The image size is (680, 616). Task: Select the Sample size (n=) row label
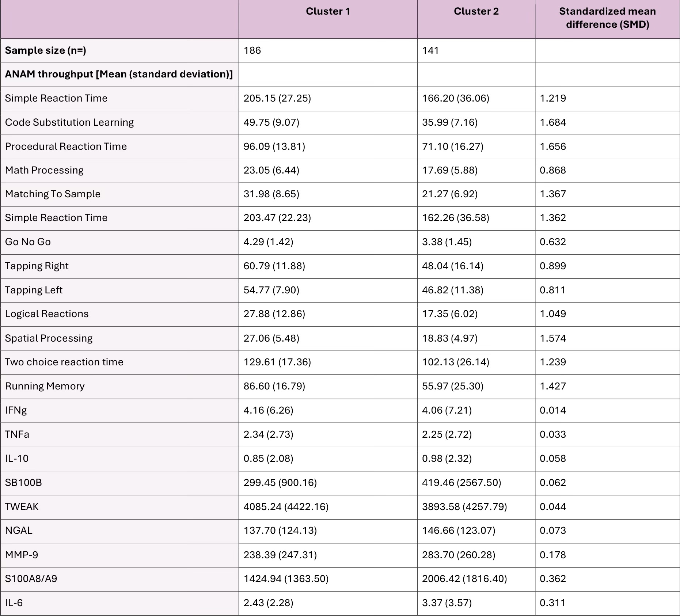pos(46,50)
